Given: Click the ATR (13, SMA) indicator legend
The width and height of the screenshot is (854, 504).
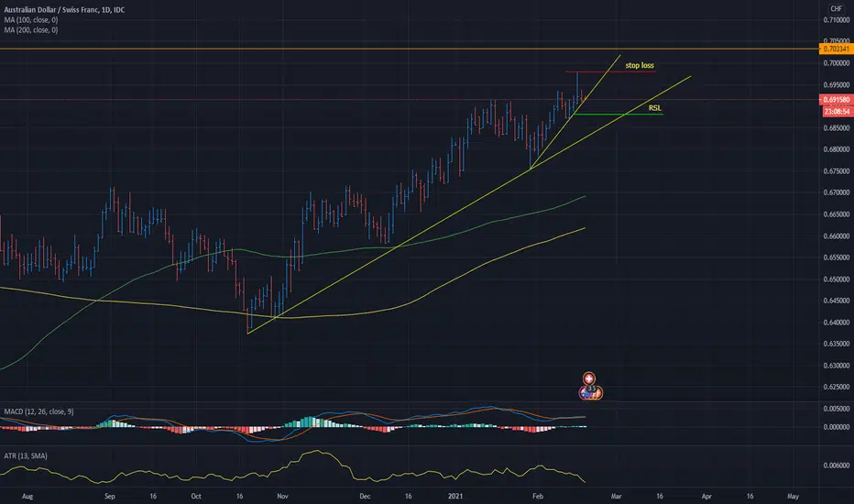Looking at the screenshot, I should tap(26, 455).
